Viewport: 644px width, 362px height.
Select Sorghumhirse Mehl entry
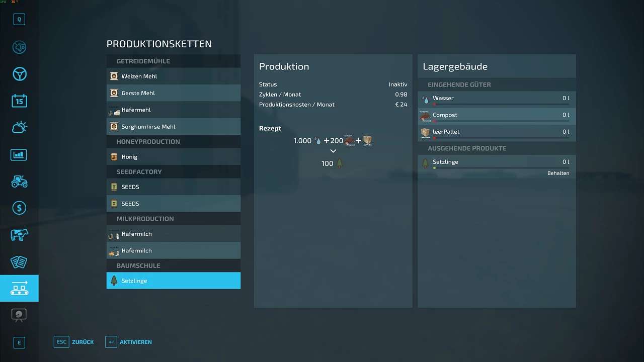173,127
